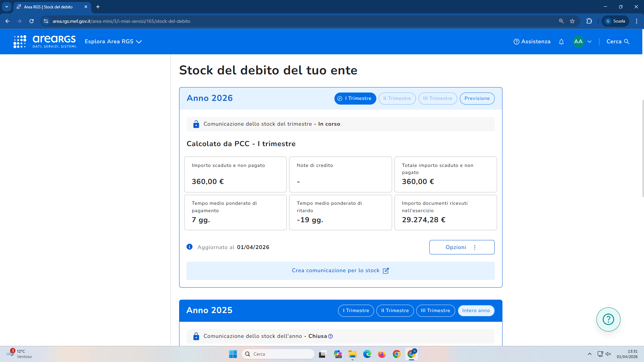The height and width of the screenshot is (362, 644).
Task: Bookmark this page with the star icon
Action: click(x=572, y=21)
